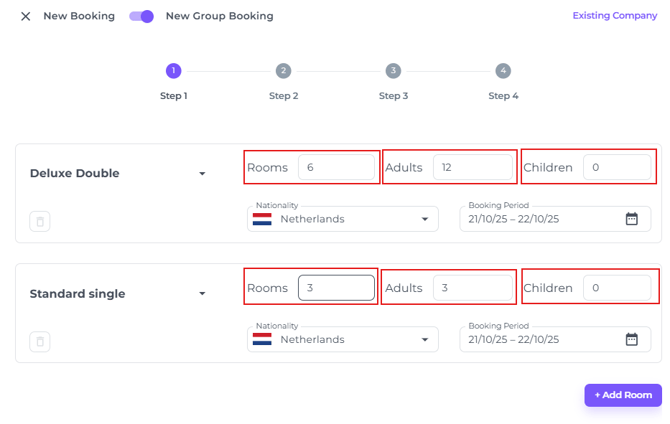Expand the Standard single room type dropdown
Image resolution: width=670 pixels, height=424 pixels.
pos(202,294)
